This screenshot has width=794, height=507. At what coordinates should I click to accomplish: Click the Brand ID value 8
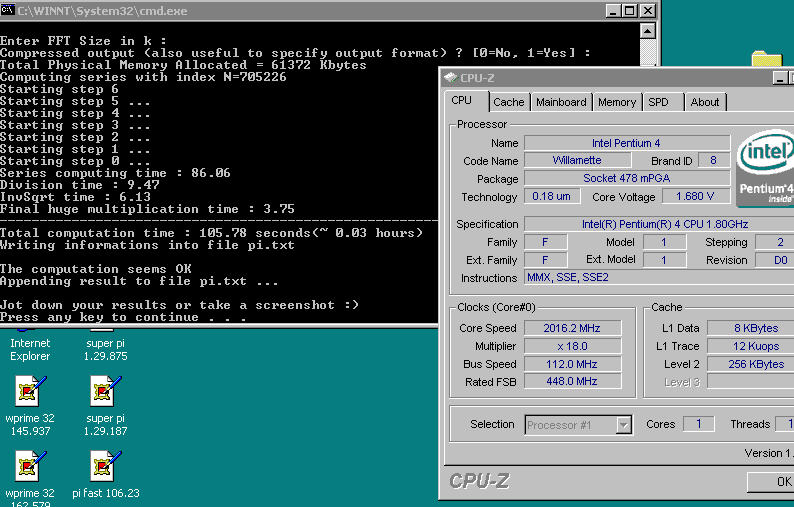pyautogui.click(x=713, y=161)
